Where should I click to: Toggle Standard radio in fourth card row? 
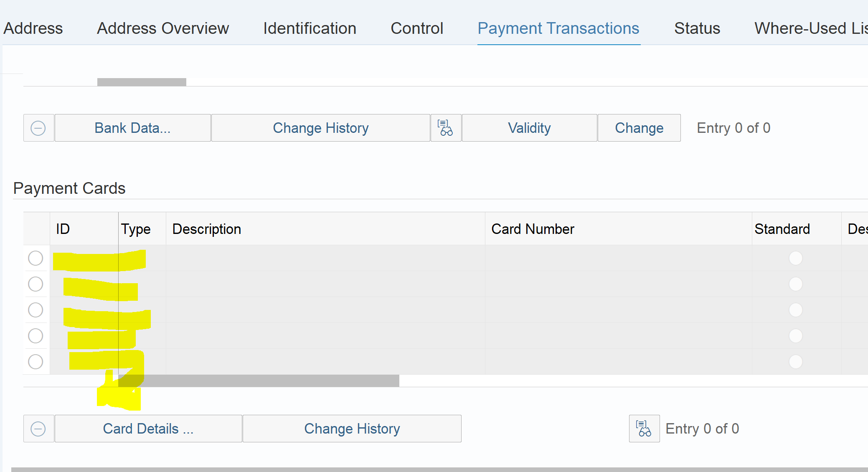coord(795,336)
